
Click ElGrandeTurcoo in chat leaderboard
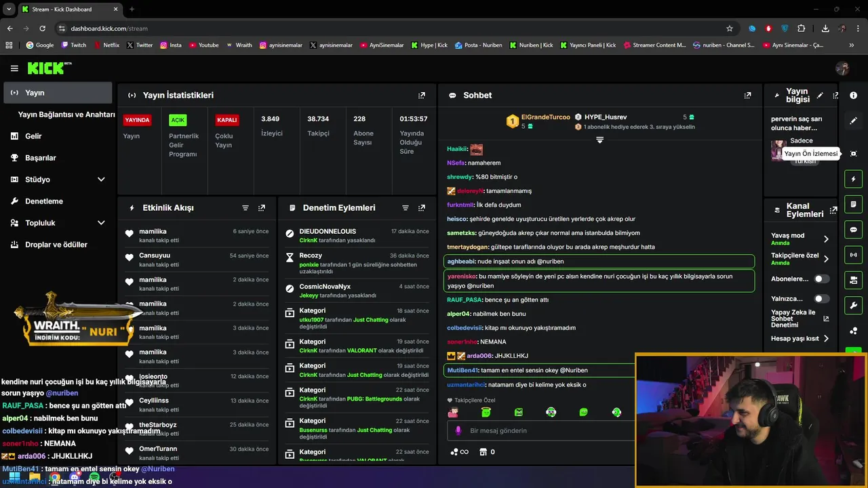tap(545, 117)
